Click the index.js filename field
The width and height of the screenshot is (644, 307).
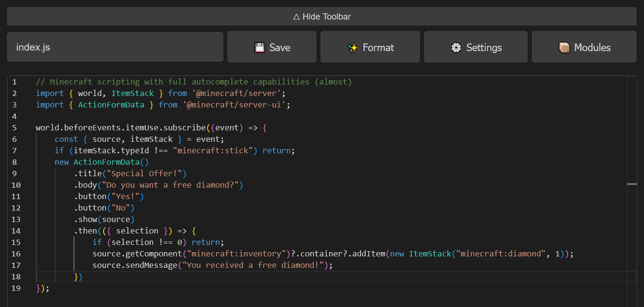(x=114, y=47)
